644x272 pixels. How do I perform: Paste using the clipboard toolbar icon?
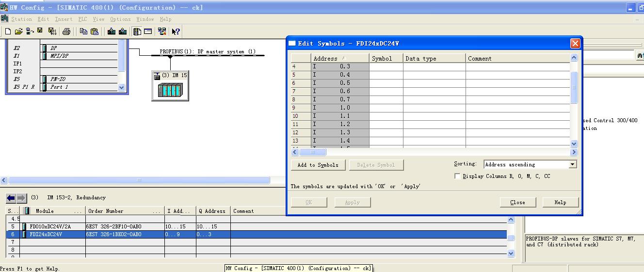pyautogui.click(x=95, y=32)
